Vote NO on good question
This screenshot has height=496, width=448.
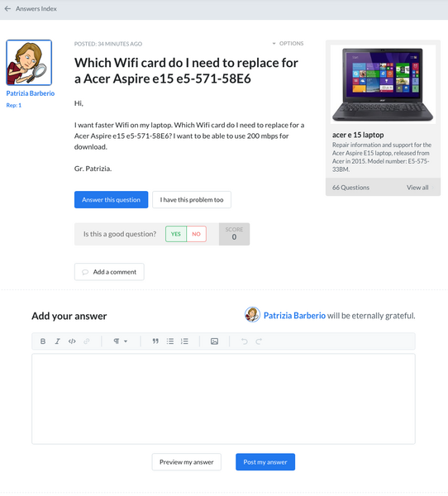click(x=197, y=234)
